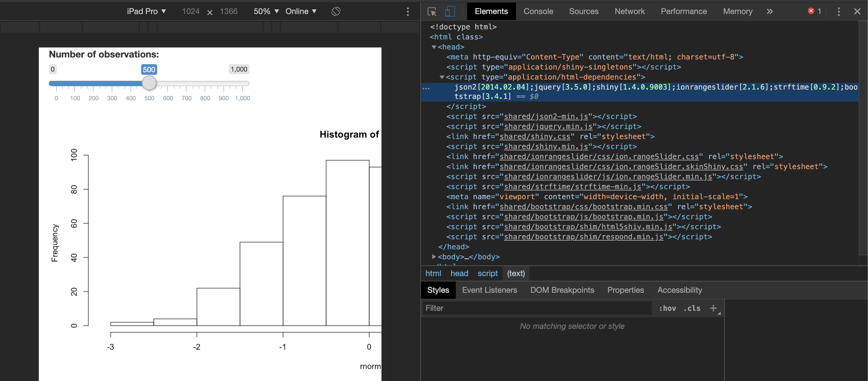Click the slider track near 800
Screen dimensions: 868x381
tap(205, 84)
